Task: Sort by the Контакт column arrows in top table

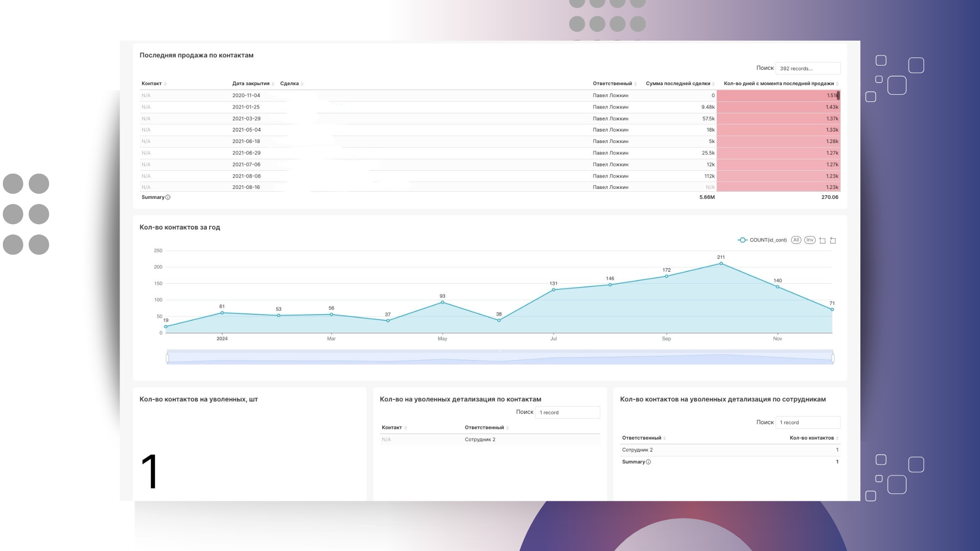Action: point(165,84)
